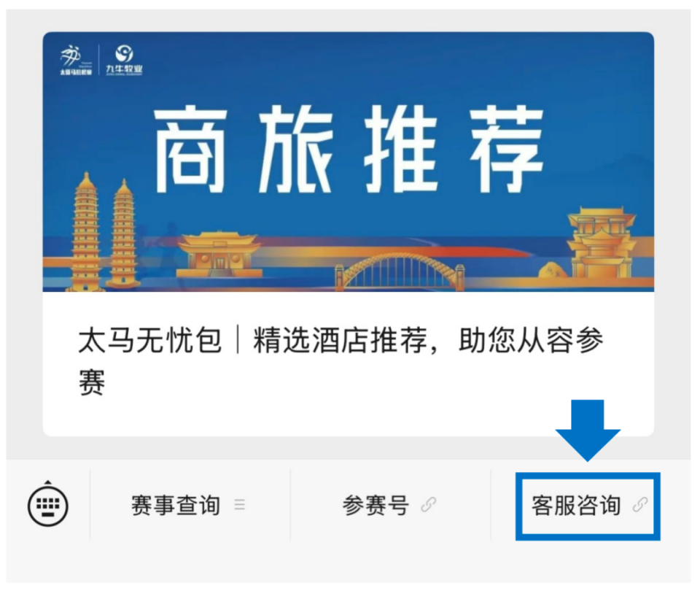
Task: Click the temple hall illustration near pagodas
Action: (219, 255)
